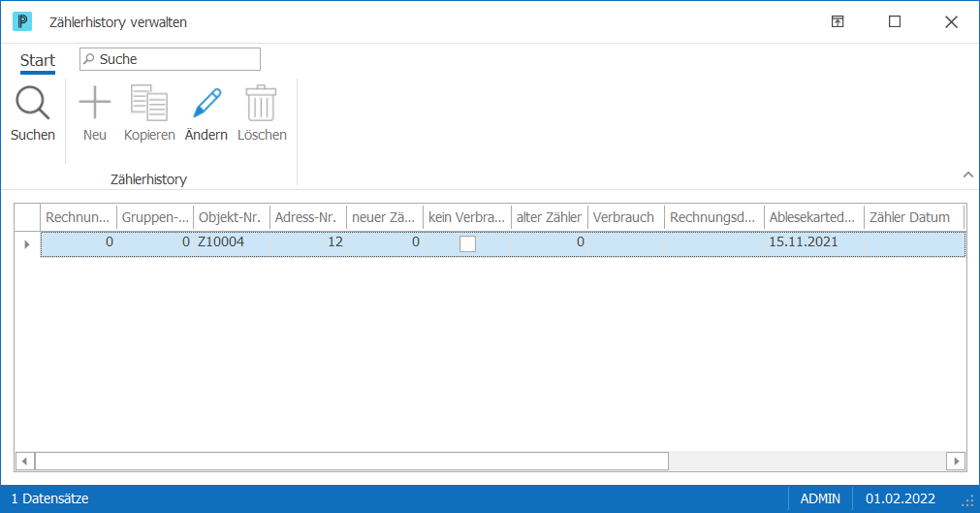Image resolution: width=980 pixels, height=513 pixels.
Task: Click into the Suche search field
Action: [170, 59]
